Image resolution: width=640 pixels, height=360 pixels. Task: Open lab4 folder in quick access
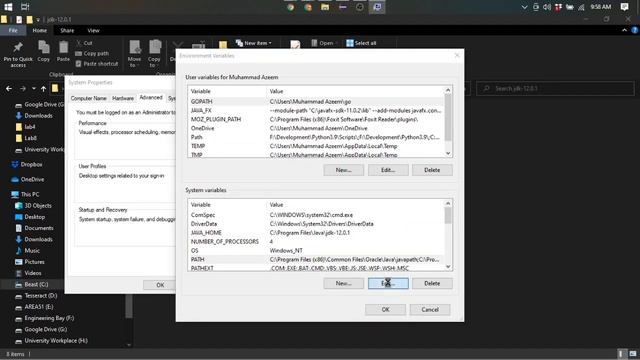tap(25, 127)
